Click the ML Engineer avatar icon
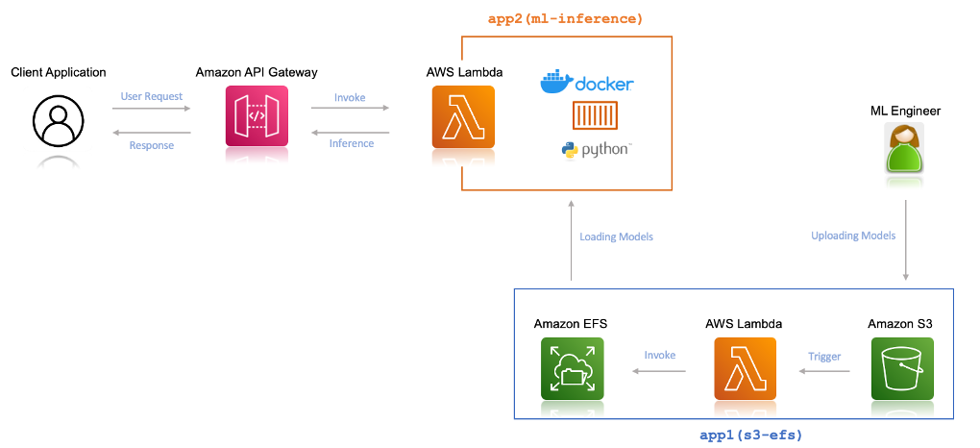This screenshot has height=448, width=980. click(904, 148)
